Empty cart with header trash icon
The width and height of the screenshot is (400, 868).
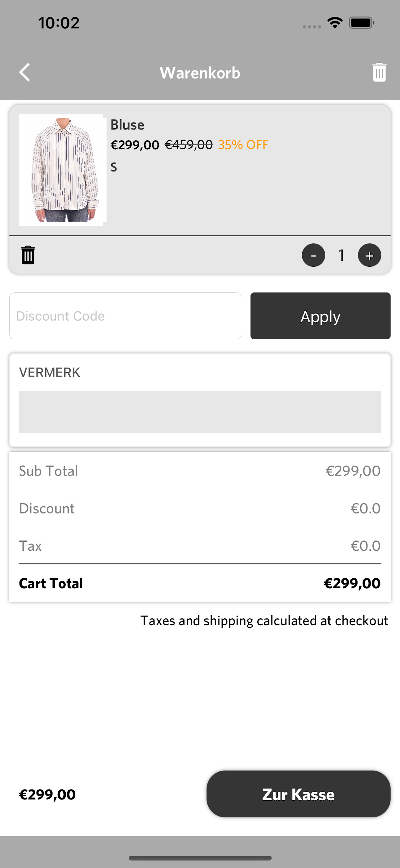click(x=379, y=72)
